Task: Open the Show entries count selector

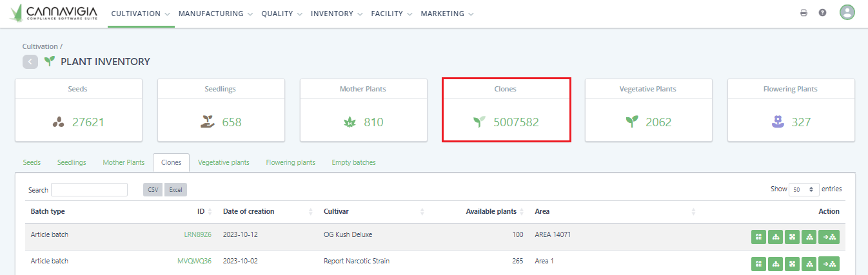Action: [x=805, y=190]
